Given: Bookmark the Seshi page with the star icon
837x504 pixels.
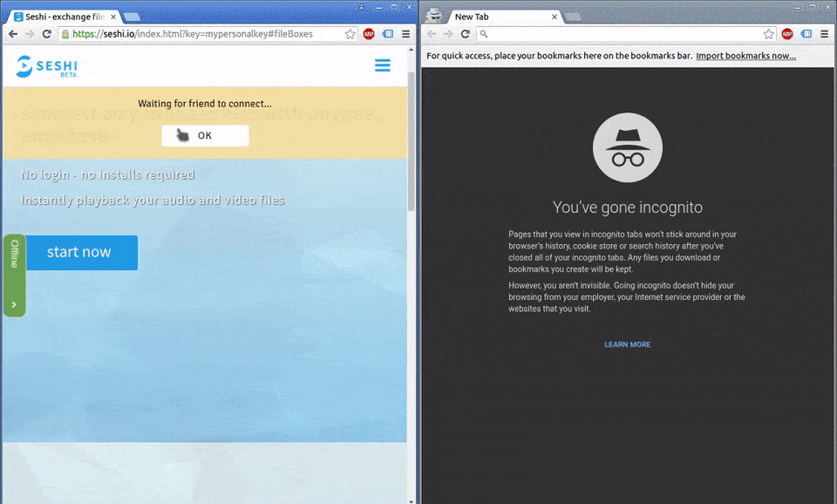Looking at the screenshot, I should pyautogui.click(x=350, y=34).
